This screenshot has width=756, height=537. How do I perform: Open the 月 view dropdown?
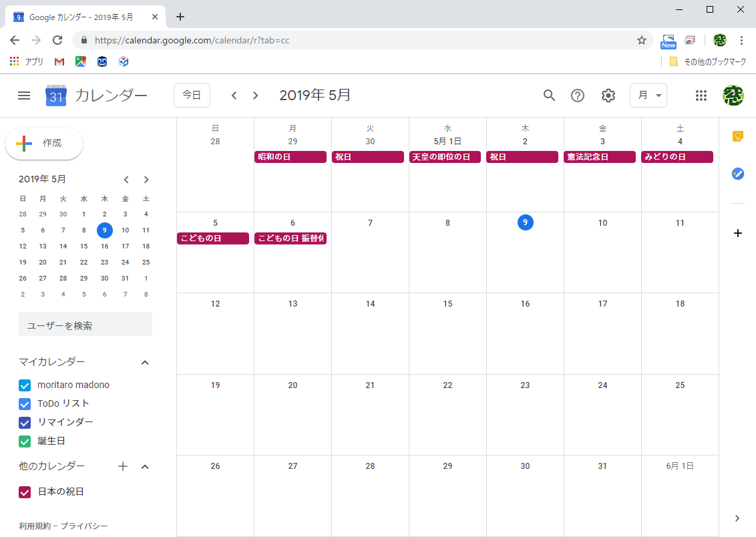click(648, 96)
